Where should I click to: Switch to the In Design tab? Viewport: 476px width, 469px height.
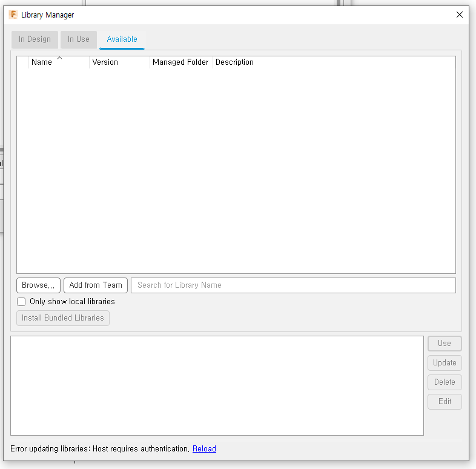tap(35, 39)
